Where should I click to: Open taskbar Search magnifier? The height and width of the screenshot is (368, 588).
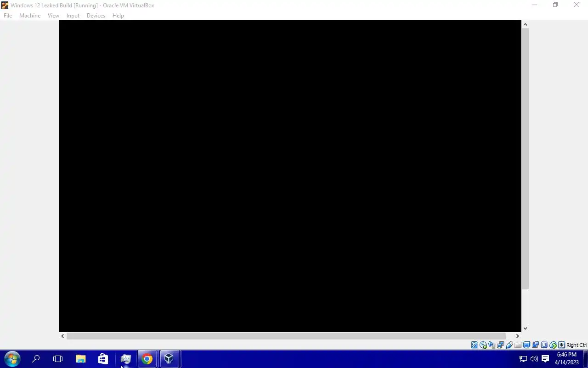tap(36, 359)
